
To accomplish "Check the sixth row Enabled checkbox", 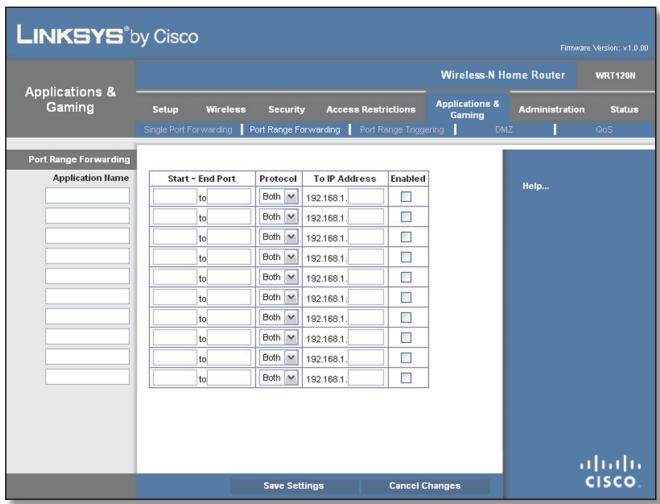I will point(406,298).
